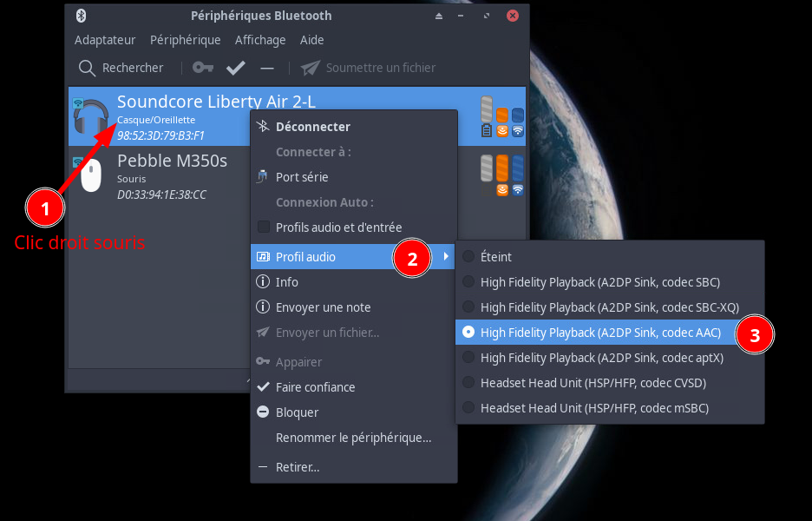Open the Périphérique menu
The image size is (812, 521).
[185, 40]
